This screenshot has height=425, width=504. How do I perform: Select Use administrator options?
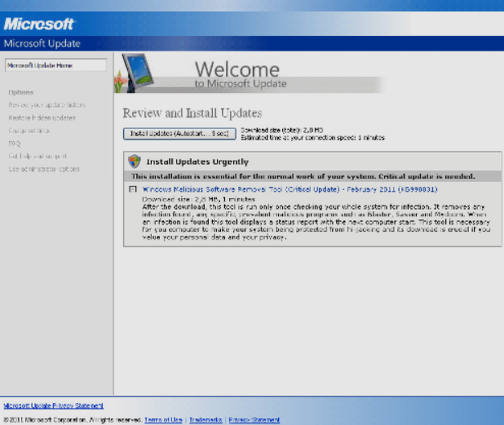click(44, 169)
